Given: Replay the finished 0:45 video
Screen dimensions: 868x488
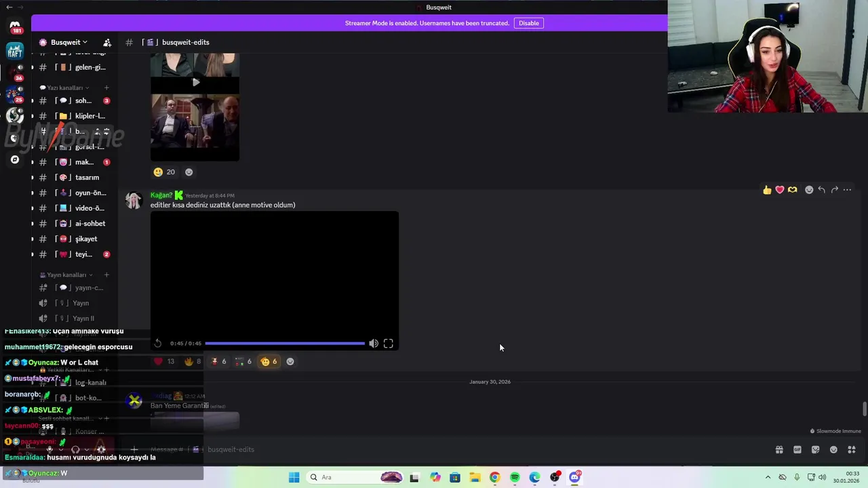Looking at the screenshot, I should tap(158, 344).
